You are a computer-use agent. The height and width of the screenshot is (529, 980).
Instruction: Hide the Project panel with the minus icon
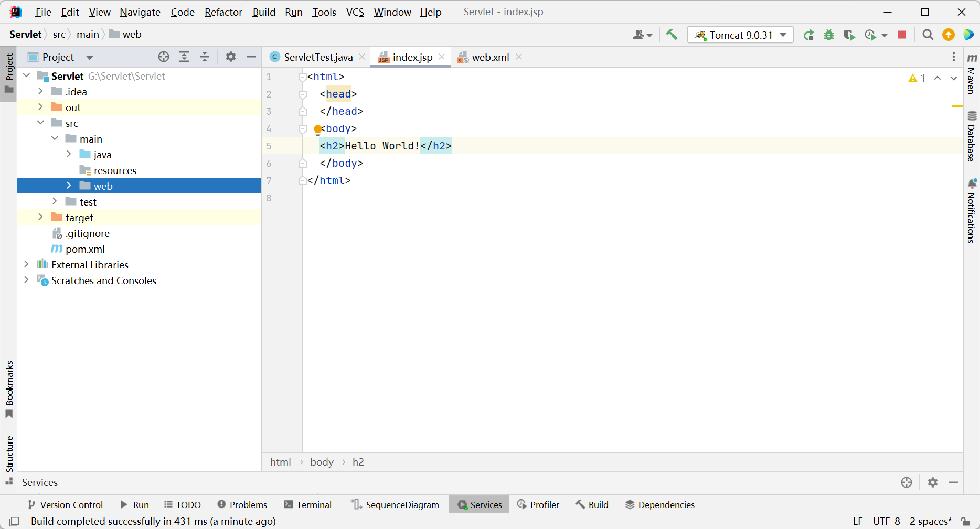[x=251, y=57]
